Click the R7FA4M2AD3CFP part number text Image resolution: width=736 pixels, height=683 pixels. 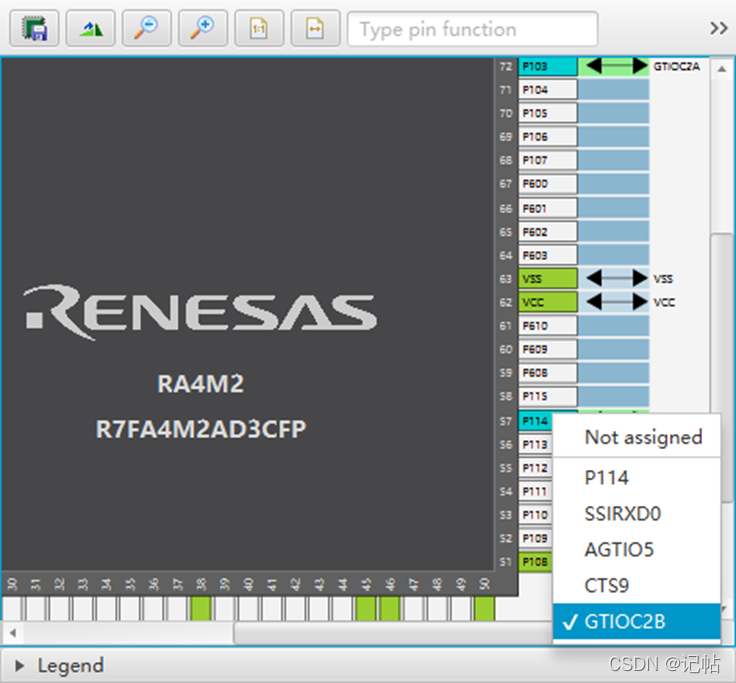point(201,429)
